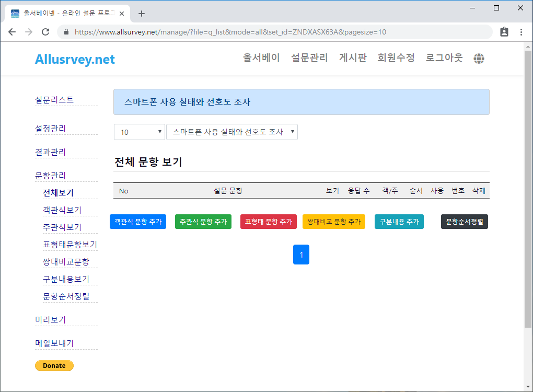The height and width of the screenshot is (392, 533).
Task: Click the yellow Donate button
Action: (x=54, y=366)
